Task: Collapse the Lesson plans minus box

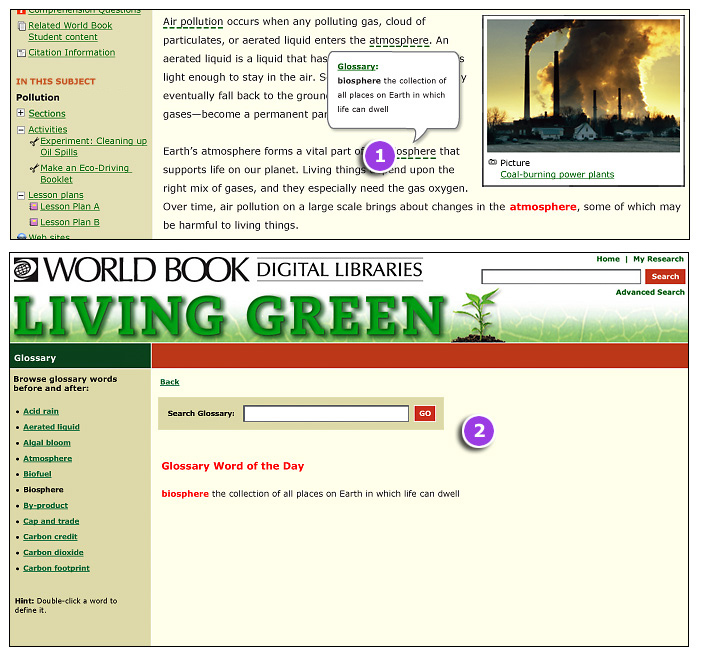Action: [x=21, y=196]
